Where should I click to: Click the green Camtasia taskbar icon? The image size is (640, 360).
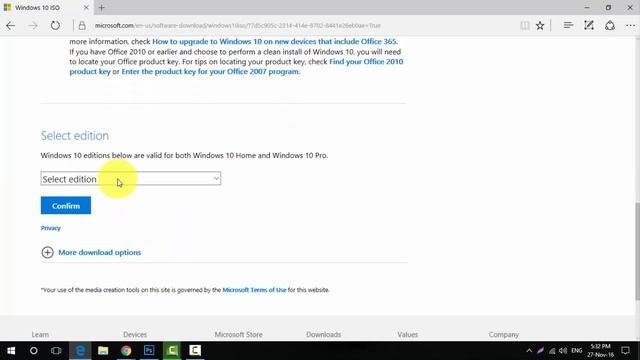coord(172,351)
